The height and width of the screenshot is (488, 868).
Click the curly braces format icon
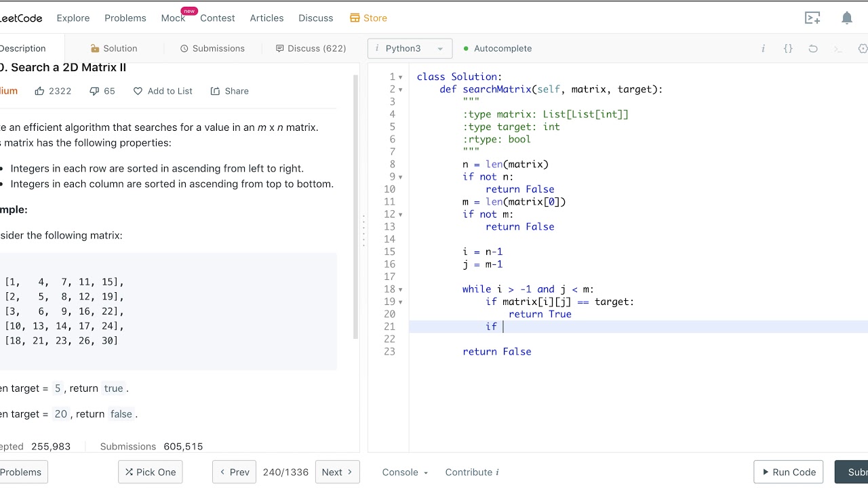click(788, 49)
